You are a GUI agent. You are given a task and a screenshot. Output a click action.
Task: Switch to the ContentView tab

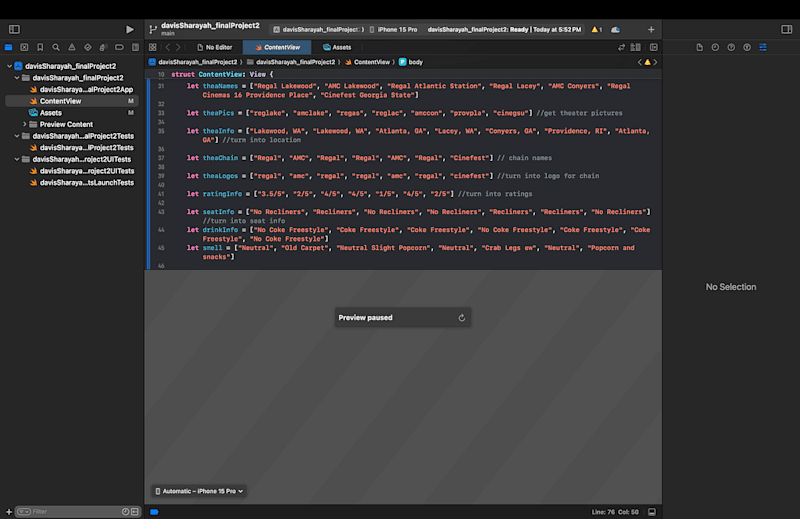[x=277, y=47]
